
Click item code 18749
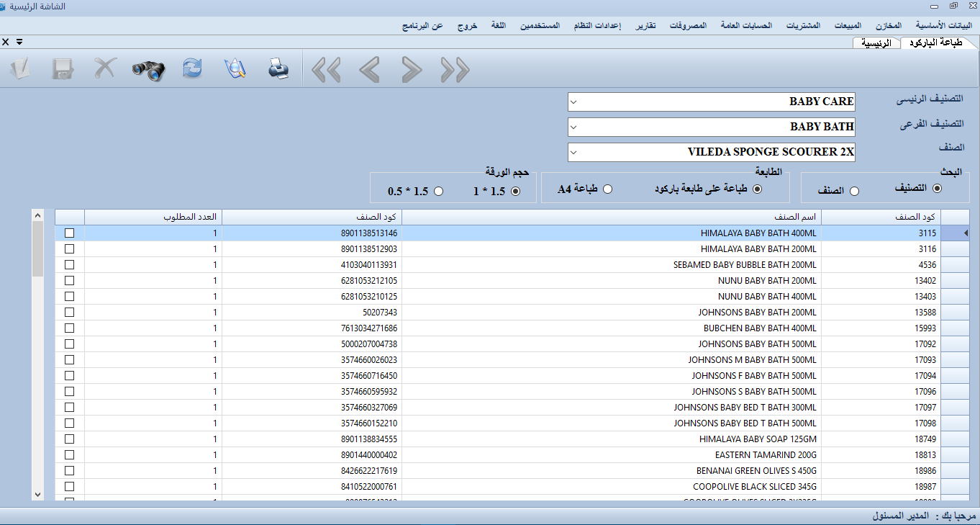tap(881, 439)
